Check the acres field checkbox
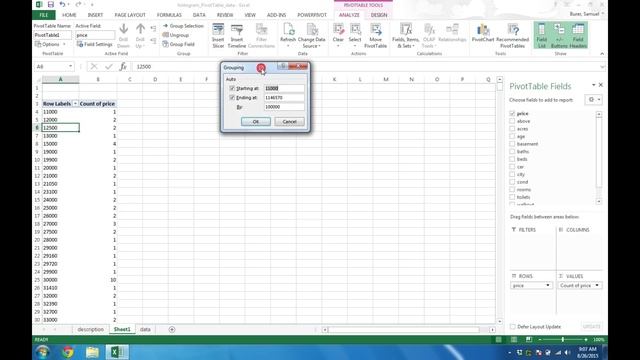 coord(512,129)
